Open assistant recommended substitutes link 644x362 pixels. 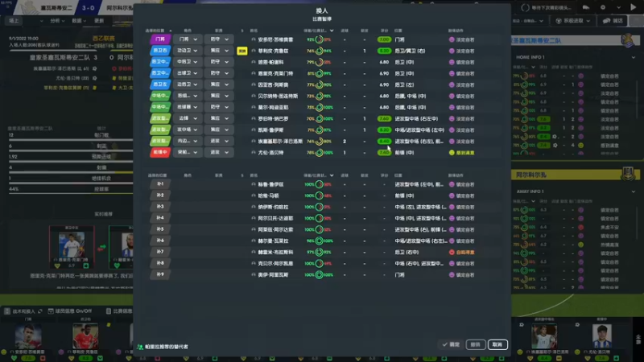click(167, 347)
